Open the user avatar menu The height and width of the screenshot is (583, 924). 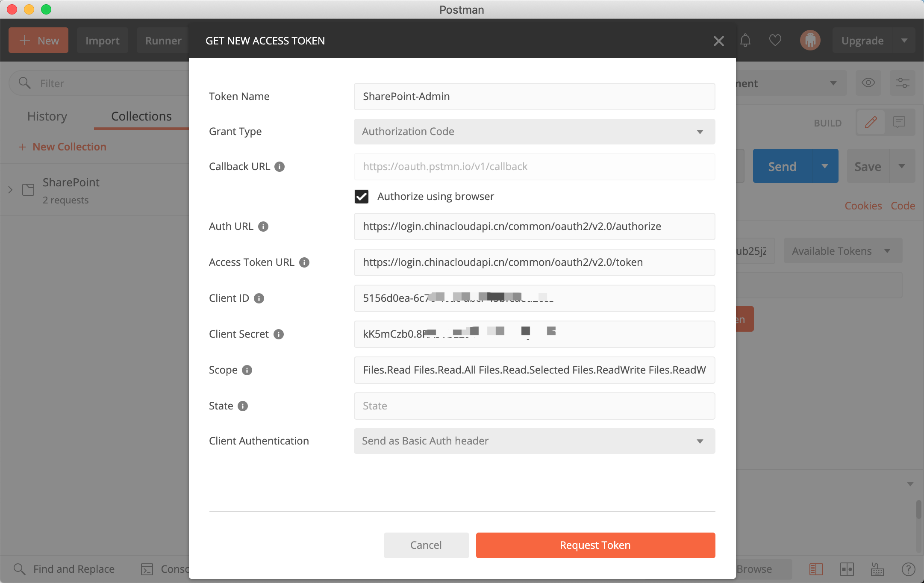(x=810, y=41)
